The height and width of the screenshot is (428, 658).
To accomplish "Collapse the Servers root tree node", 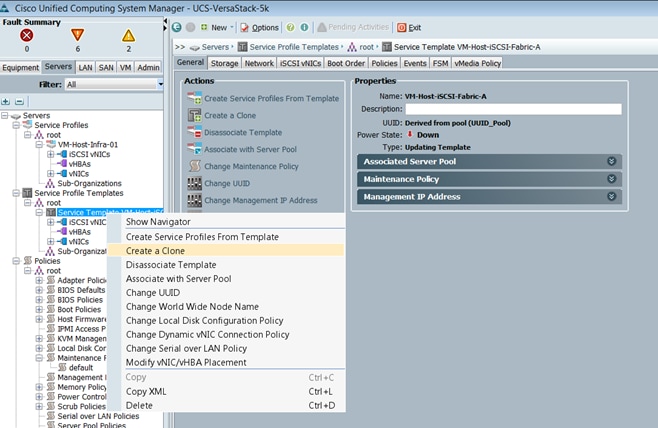I will [5, 115].
